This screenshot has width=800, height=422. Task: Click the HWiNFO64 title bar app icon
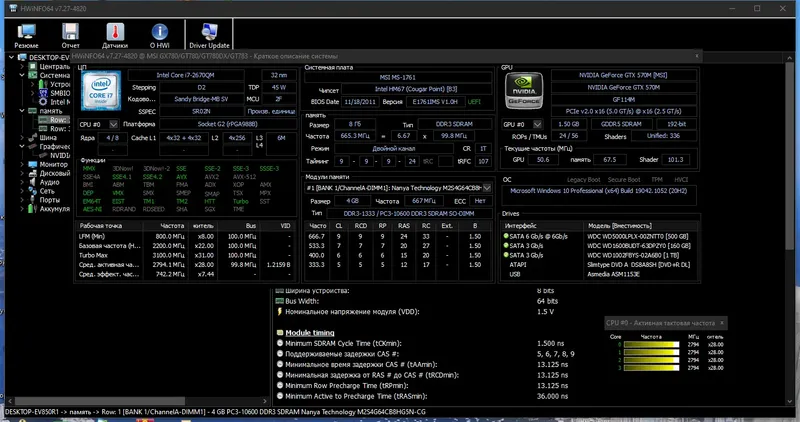[13, 8]
